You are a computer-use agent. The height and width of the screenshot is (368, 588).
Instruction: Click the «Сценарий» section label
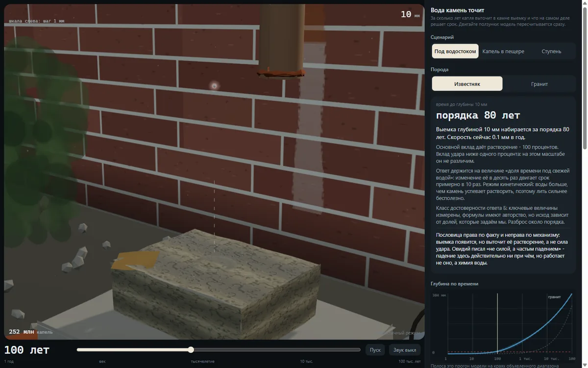[442, 37]
